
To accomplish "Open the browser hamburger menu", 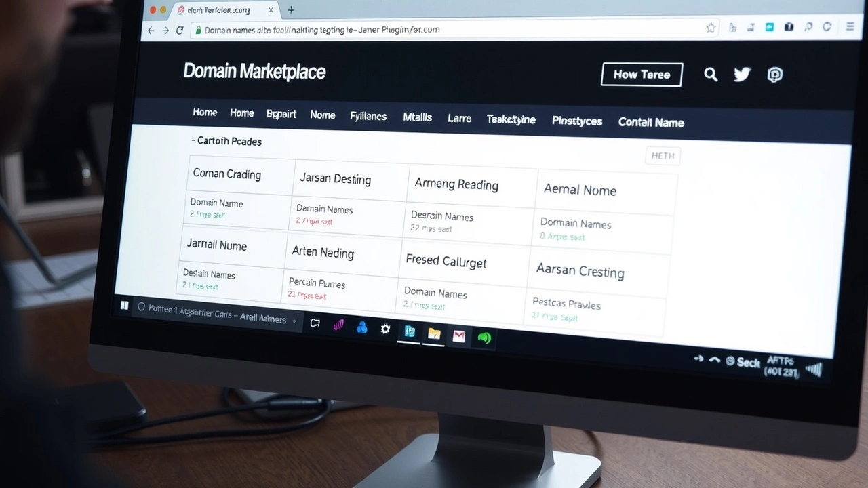I will click(x=850, y=27).
